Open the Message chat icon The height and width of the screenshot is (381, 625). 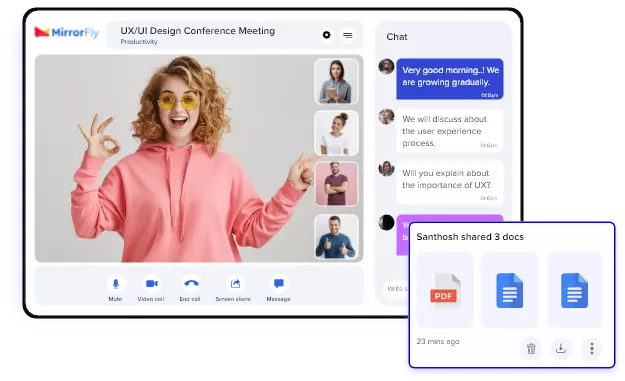pos(279,284)
